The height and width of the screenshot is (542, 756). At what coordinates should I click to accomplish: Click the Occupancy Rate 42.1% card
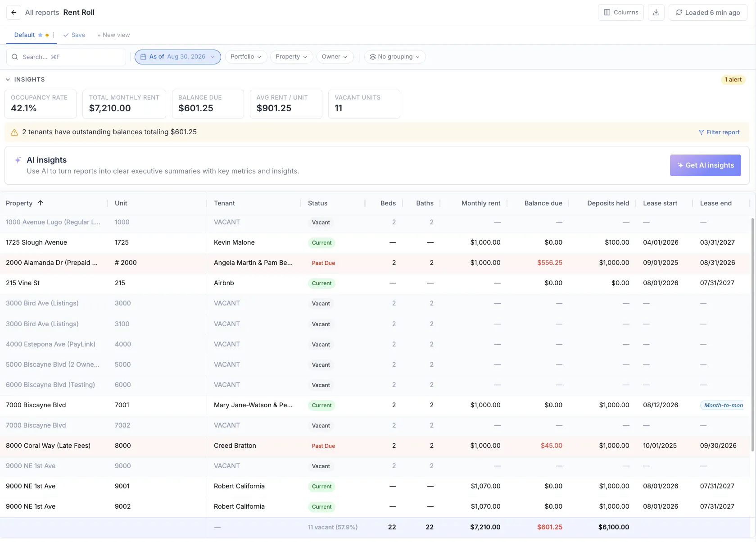41,104
